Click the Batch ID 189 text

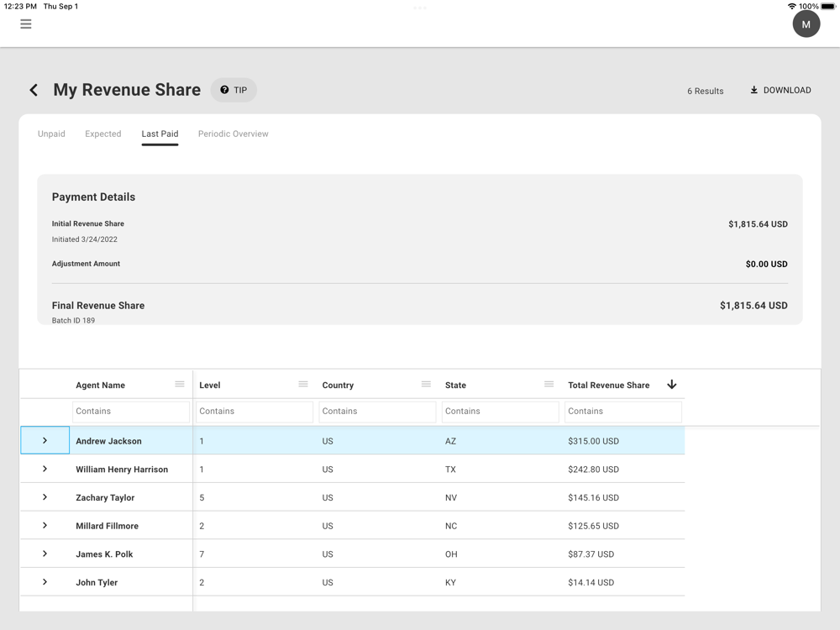click(x=73, y=320)
